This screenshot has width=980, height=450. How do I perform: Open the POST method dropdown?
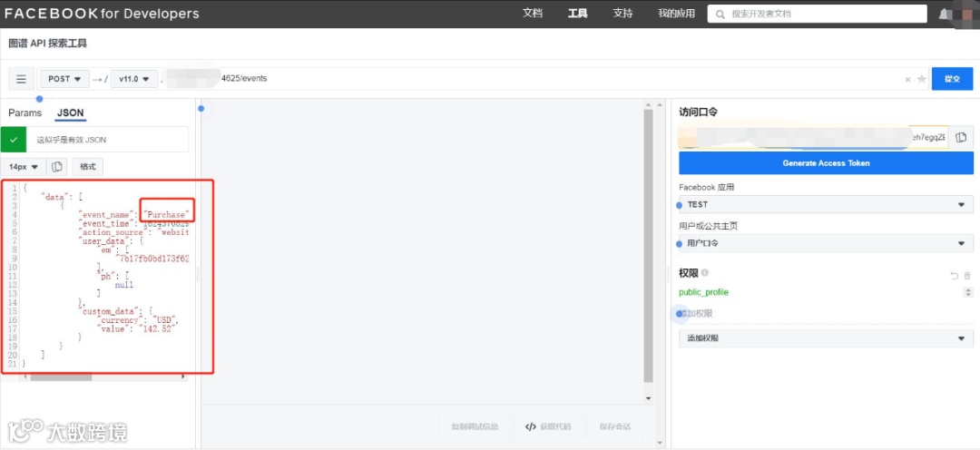(64, 79)
